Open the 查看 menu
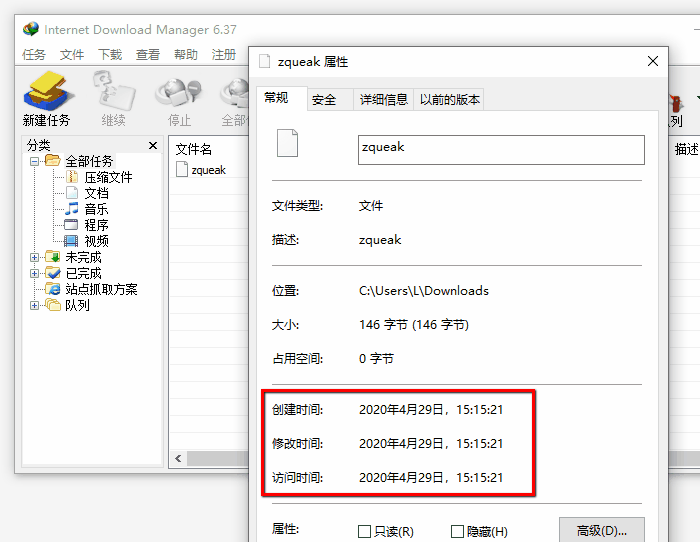The height and width of the screenshot is (542, 700). [148, 55]
